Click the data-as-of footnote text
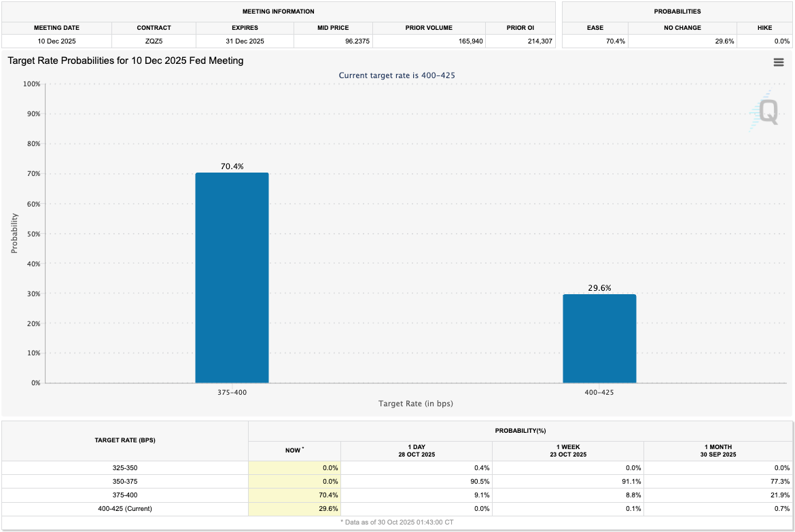 click(397, 523)
